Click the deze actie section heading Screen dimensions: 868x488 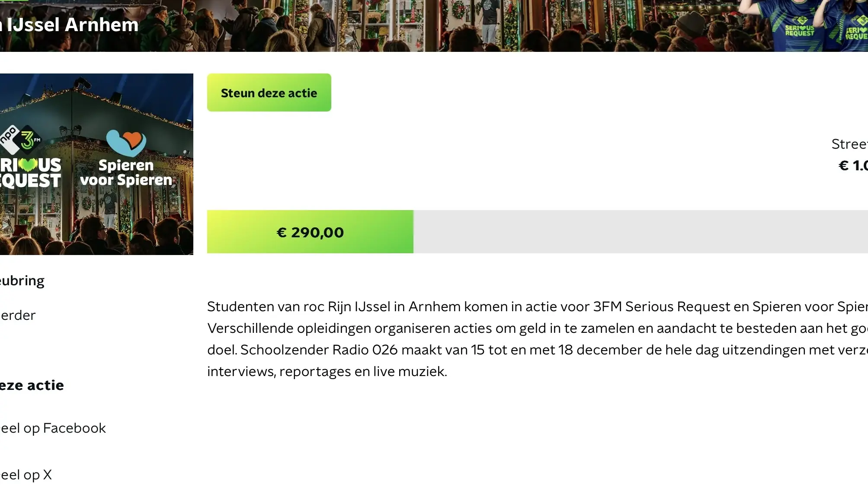click(x=32, y=385)
